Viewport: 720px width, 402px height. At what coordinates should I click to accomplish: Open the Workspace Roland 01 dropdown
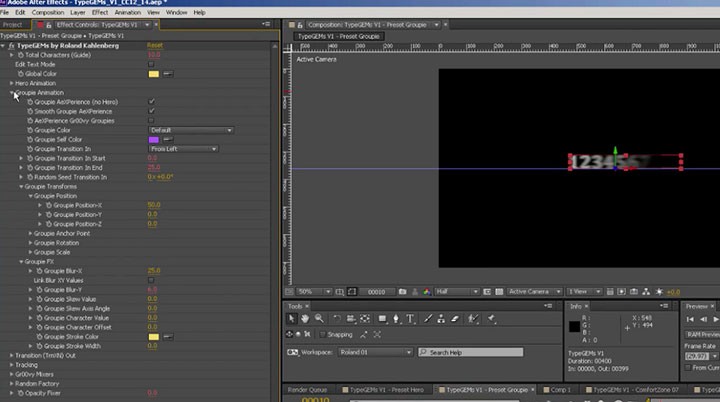coord(375,352)
